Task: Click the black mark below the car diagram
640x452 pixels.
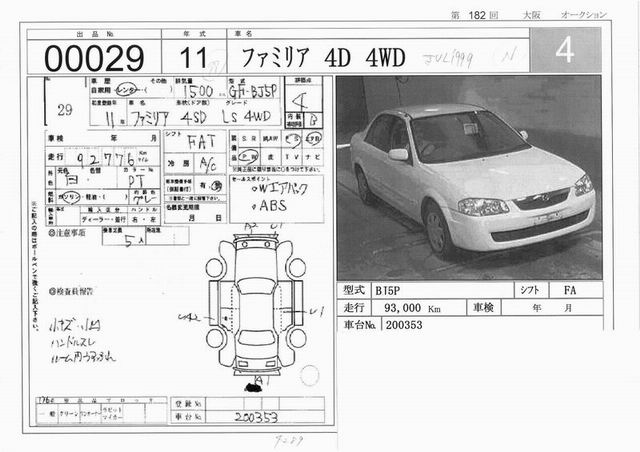Action: pos(255,386)
